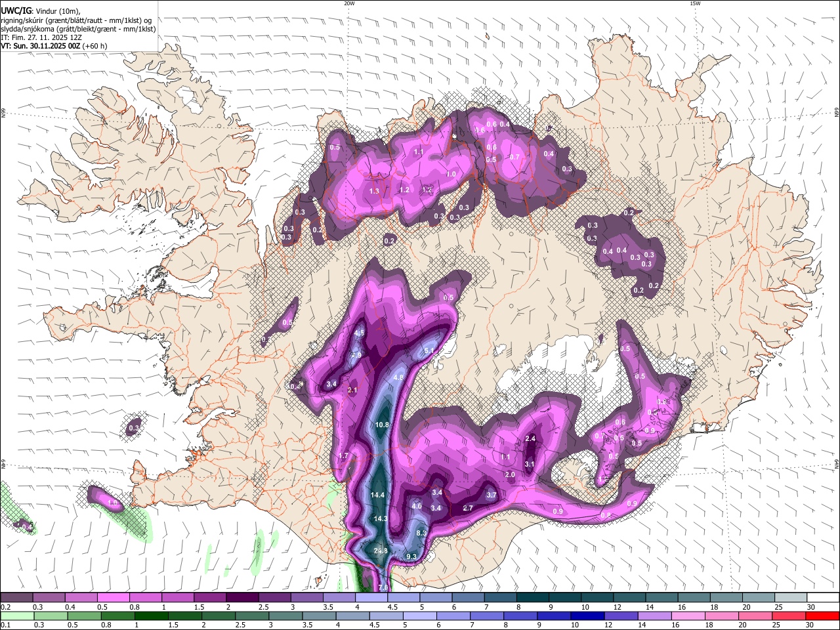
Task: Click the '20W' longitude label at top
Action: 349,3
